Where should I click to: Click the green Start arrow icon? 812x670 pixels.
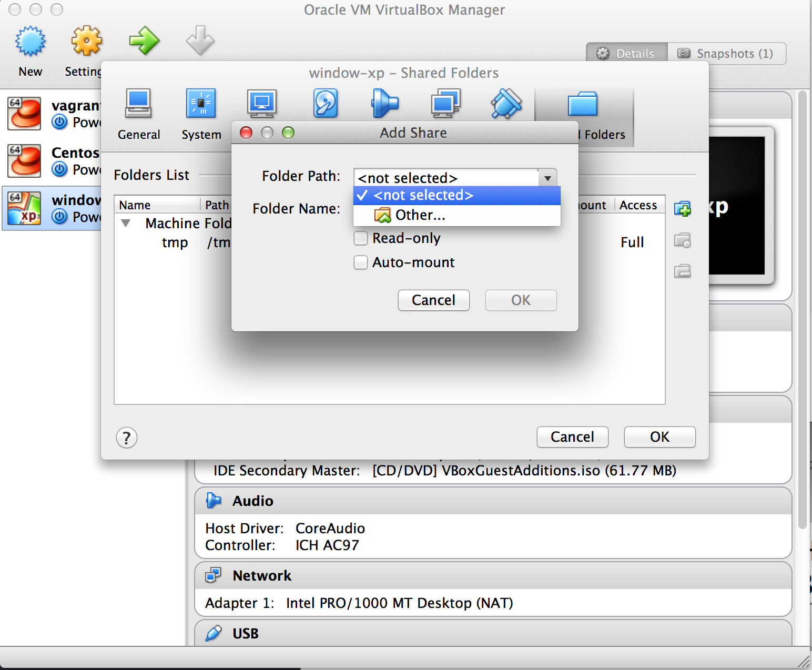click(x=144, y=41)
